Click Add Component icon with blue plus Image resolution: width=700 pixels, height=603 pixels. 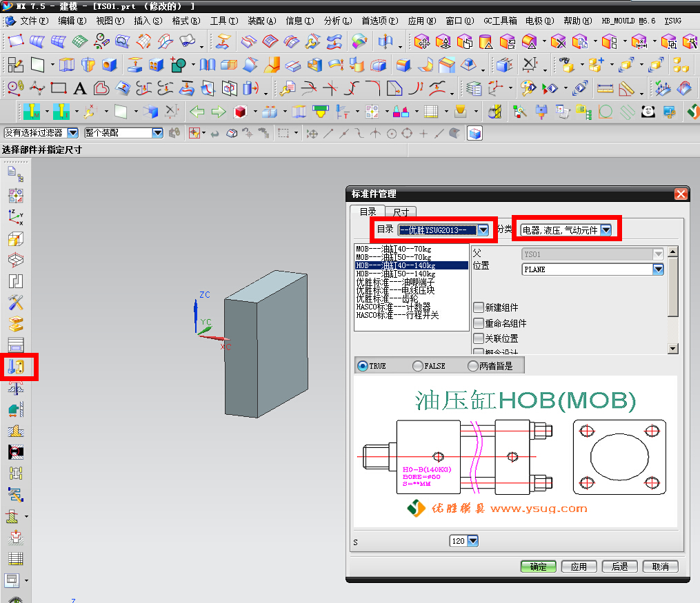(596, 65)
